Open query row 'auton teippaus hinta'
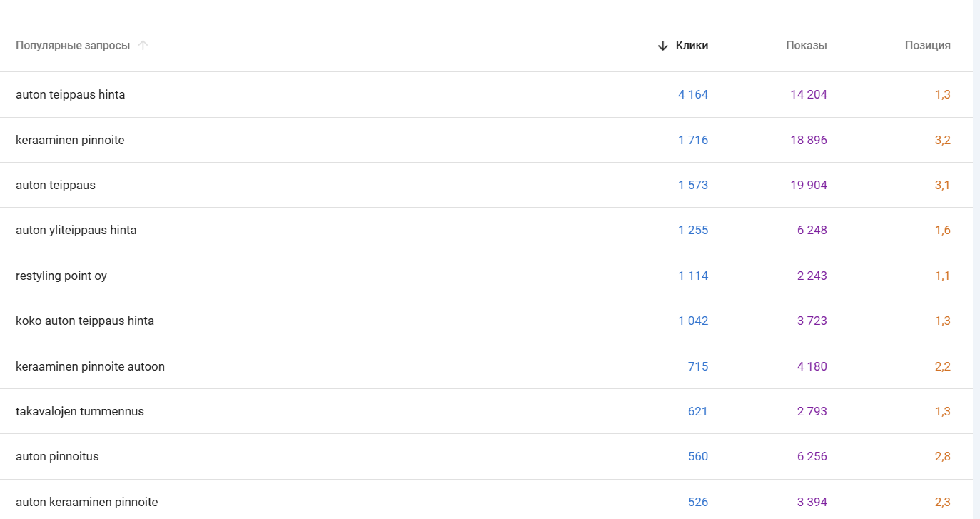Image resolution: width=980 pixels, height=519 pixels. point(71,95)
